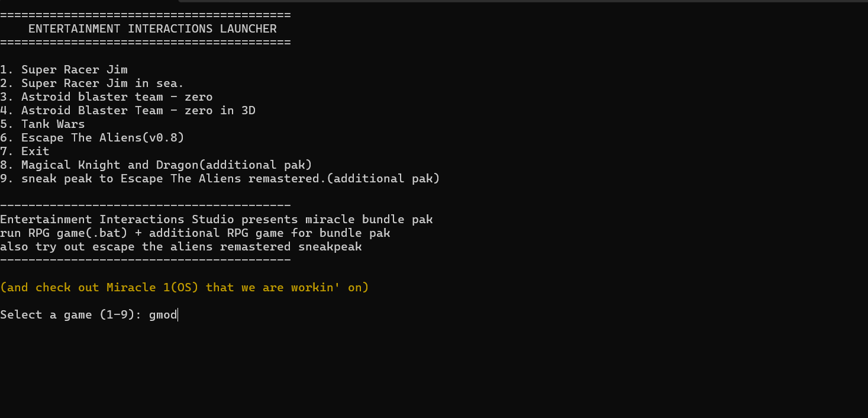Click the dashed separator below sneakpeak line
Screen dimensions: 868x418
coord(146,260)
